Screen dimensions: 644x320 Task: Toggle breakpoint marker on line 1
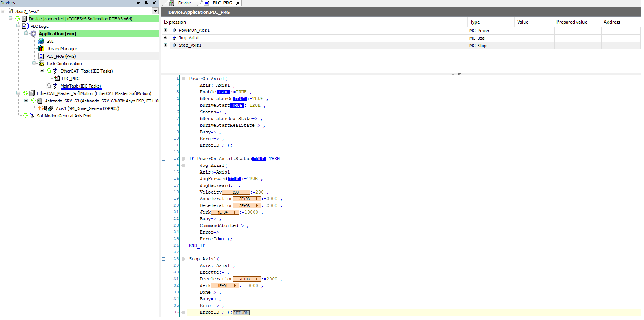click(183, 79)
